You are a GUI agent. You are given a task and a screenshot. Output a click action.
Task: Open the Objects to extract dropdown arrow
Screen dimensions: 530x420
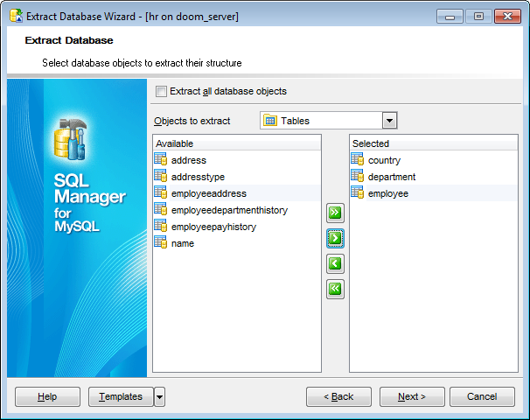click(390, 121)
